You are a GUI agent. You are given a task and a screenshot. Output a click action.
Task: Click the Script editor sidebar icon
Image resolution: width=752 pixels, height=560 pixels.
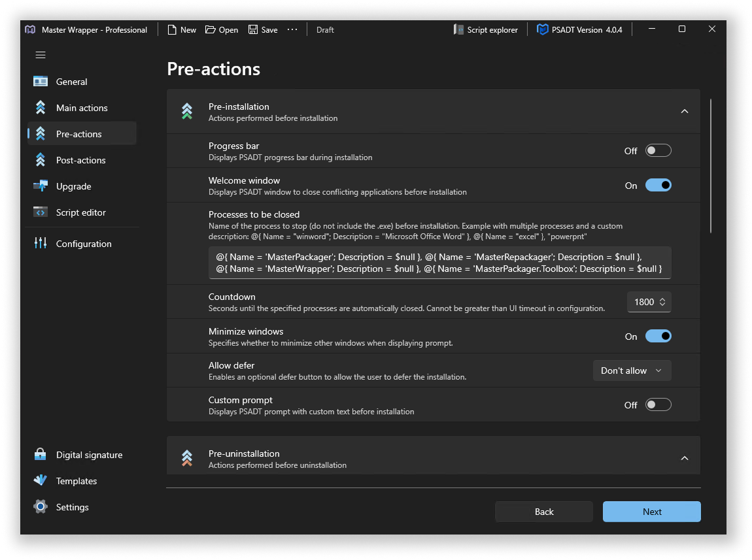(41, 212)
